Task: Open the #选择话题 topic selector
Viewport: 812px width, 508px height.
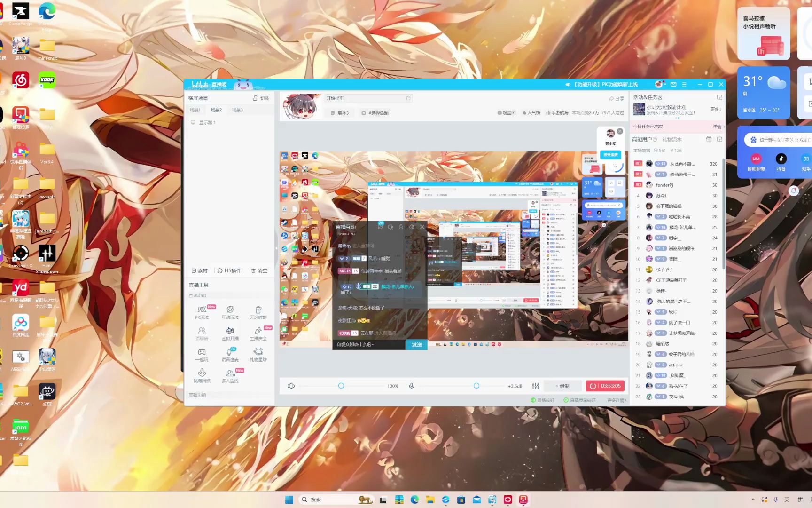Action: 375,113
